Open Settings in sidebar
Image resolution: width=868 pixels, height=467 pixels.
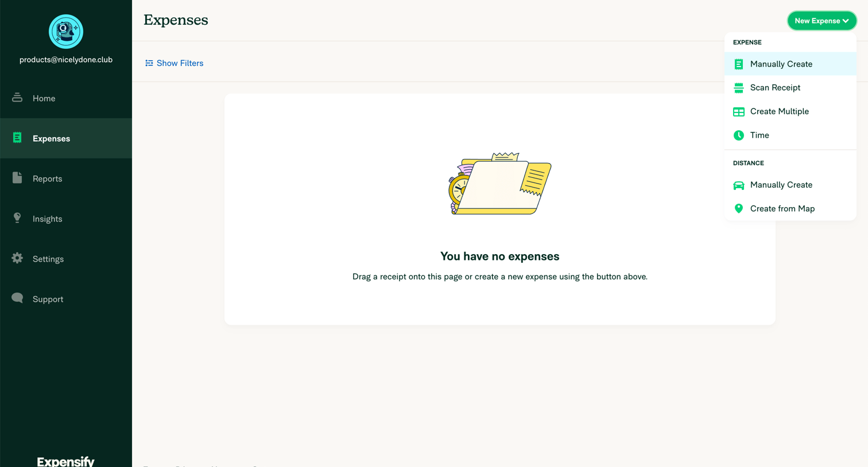click(66, 259)
